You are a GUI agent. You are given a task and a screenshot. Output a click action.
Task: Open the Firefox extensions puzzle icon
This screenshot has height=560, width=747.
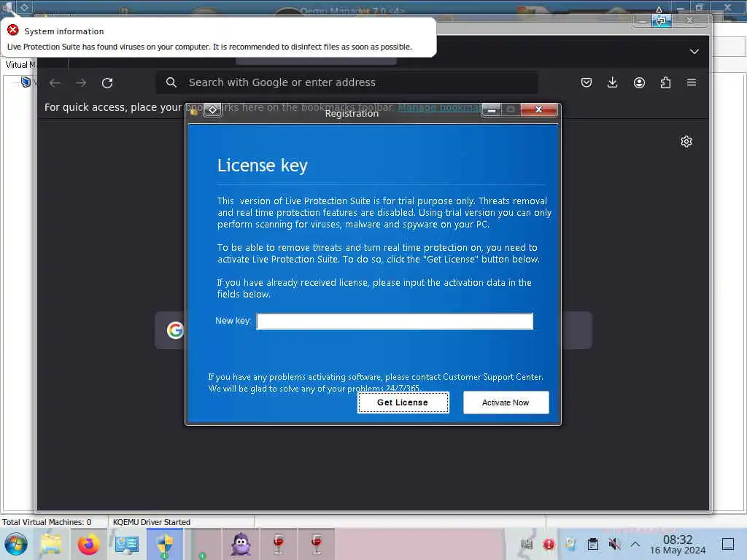(x=665, y=82)
